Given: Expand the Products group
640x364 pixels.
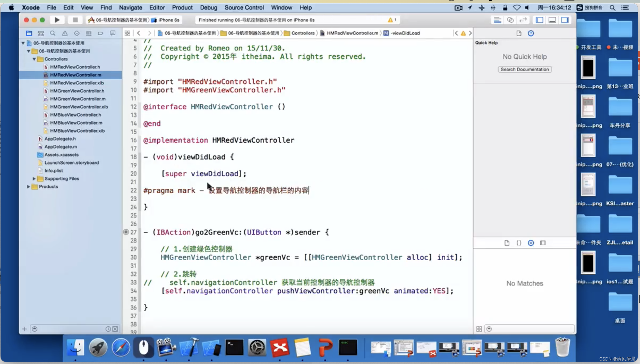Looking at the screenshot, I should [28, 187].
